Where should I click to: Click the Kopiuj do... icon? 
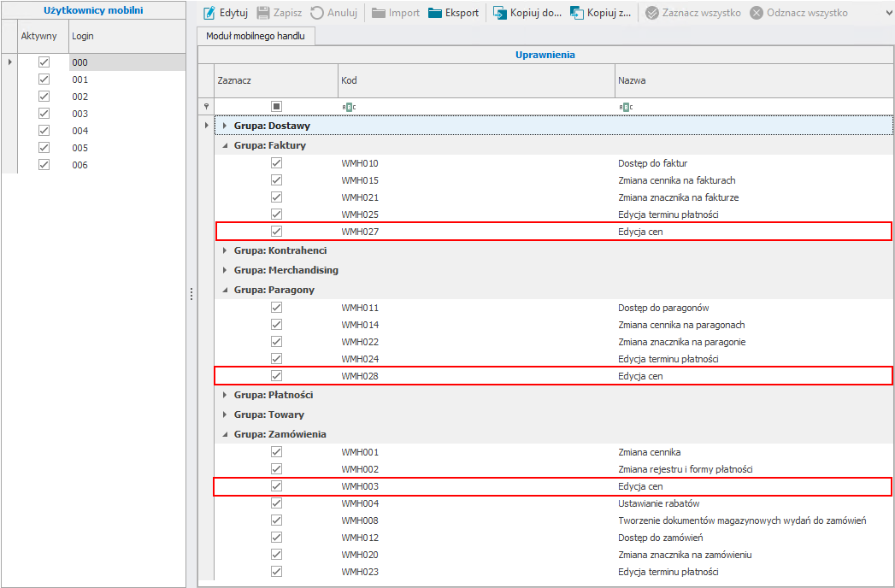[500, 14]
